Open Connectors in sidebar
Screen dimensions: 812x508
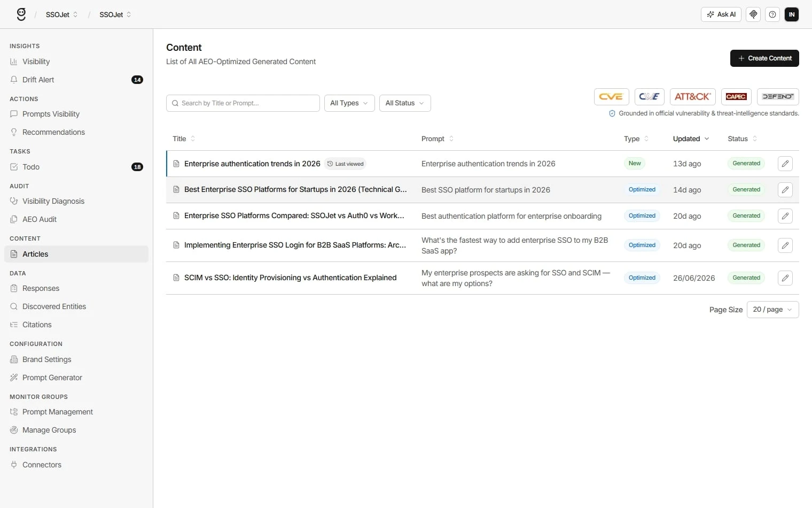76,465
